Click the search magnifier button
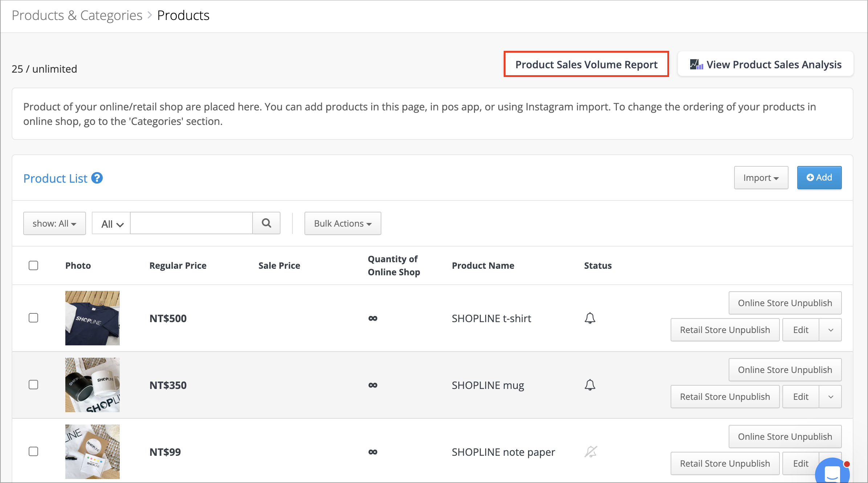868x483 pixels. (266, 223)
